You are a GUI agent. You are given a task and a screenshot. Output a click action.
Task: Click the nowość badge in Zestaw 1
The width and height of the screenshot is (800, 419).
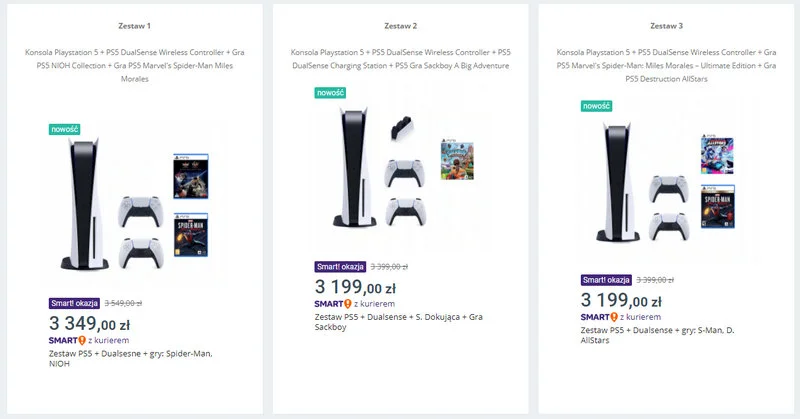pos(64,129)
